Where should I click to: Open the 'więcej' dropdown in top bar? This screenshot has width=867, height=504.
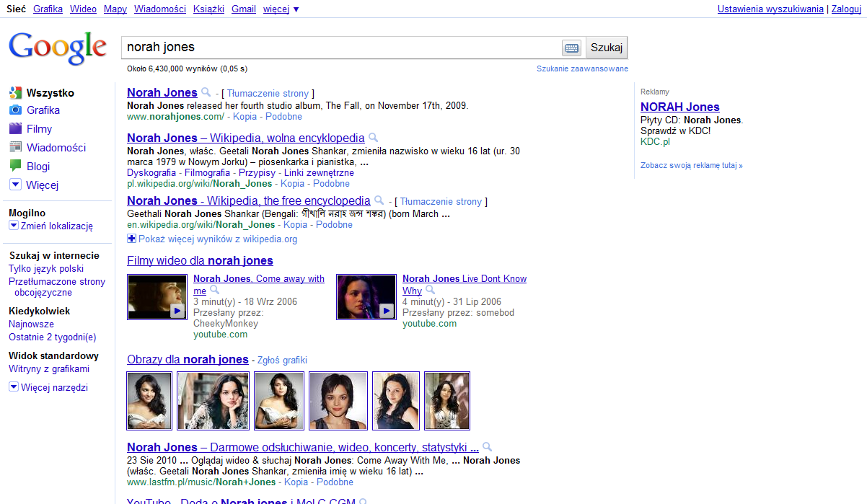click(x=281, y=9)
